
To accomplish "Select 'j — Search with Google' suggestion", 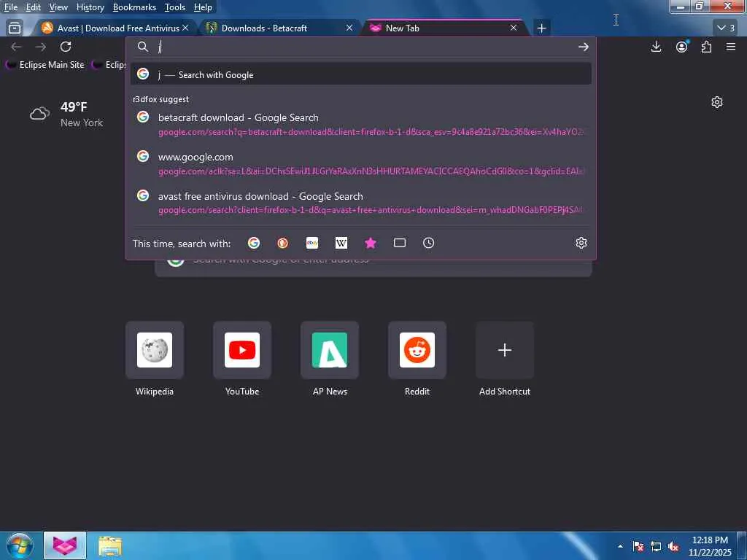I will (361, 74).
